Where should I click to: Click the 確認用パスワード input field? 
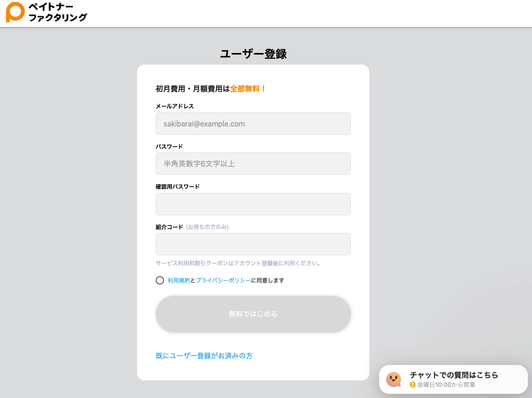click(253, 204)
